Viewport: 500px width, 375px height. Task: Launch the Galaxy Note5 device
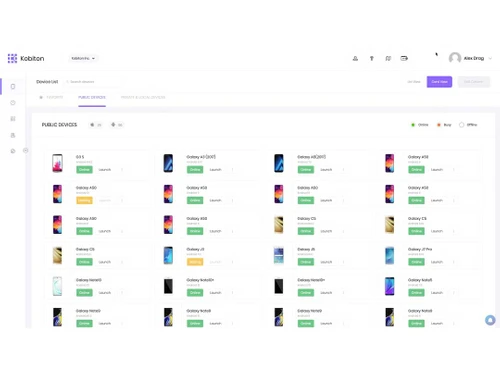point(437,293)
